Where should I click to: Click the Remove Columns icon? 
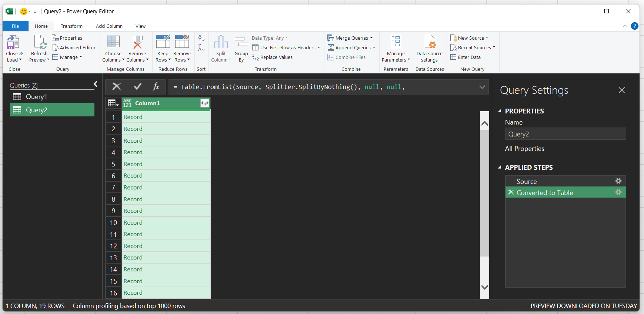click(137, 42)
